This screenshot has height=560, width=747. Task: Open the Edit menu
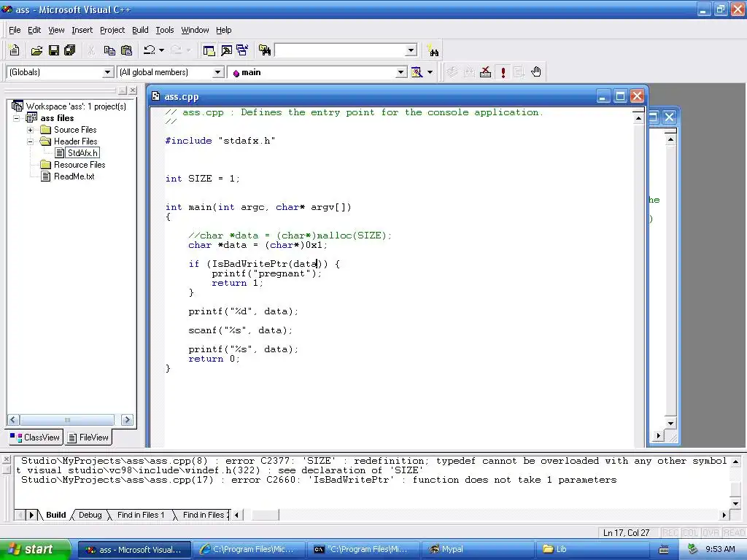(34, 30)
